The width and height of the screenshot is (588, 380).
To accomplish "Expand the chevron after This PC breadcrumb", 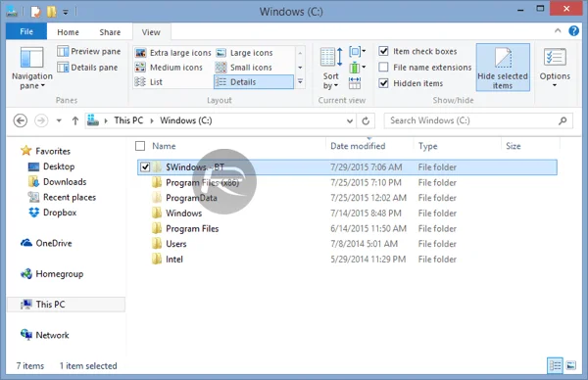I will [152, 120].
